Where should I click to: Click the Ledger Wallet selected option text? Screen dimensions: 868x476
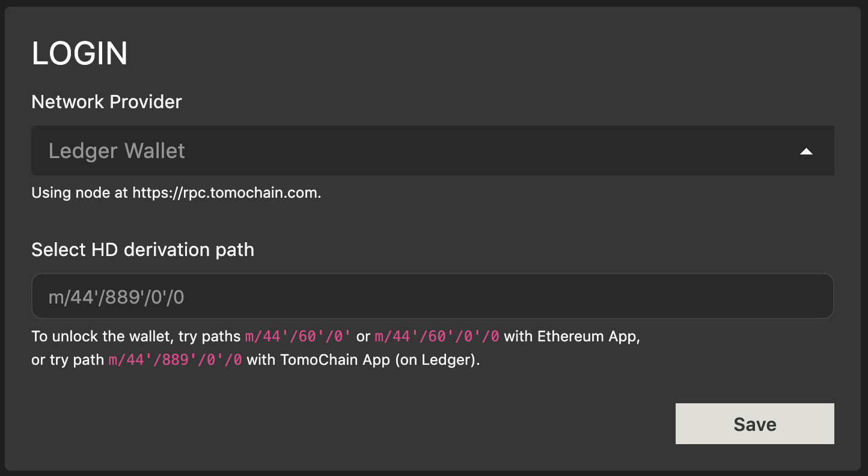[x=117, y=151]
